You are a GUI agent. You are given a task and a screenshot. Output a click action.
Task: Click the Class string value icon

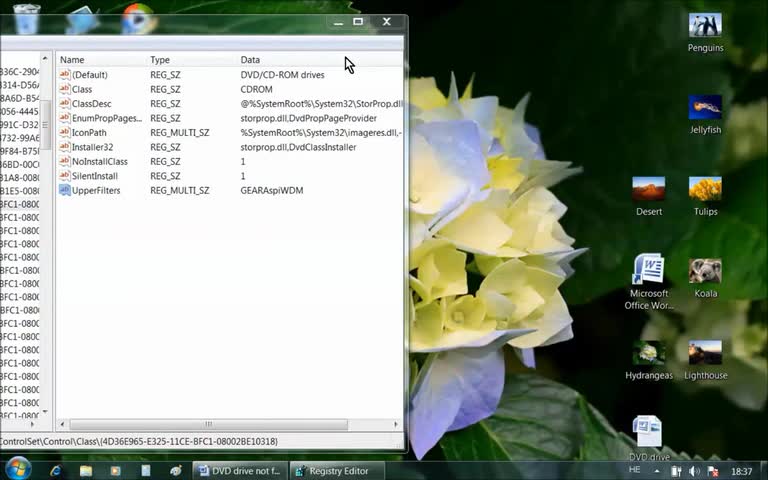click(65, 89)
